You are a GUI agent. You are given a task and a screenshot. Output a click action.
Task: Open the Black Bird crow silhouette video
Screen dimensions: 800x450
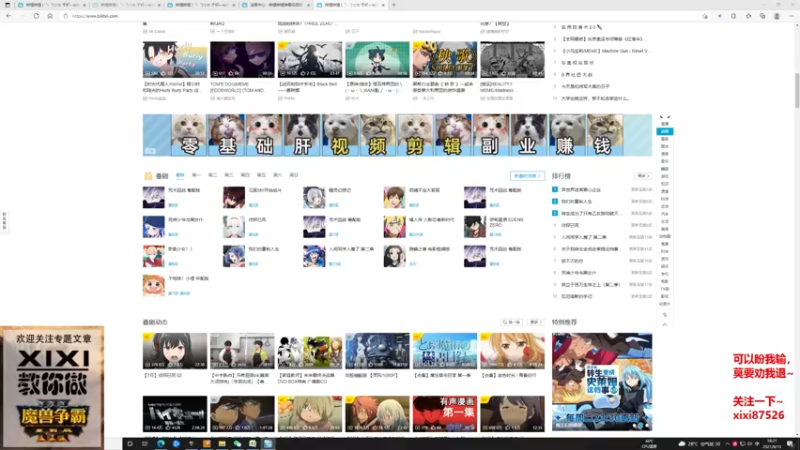pyautogui.click(x=310, y=60)
